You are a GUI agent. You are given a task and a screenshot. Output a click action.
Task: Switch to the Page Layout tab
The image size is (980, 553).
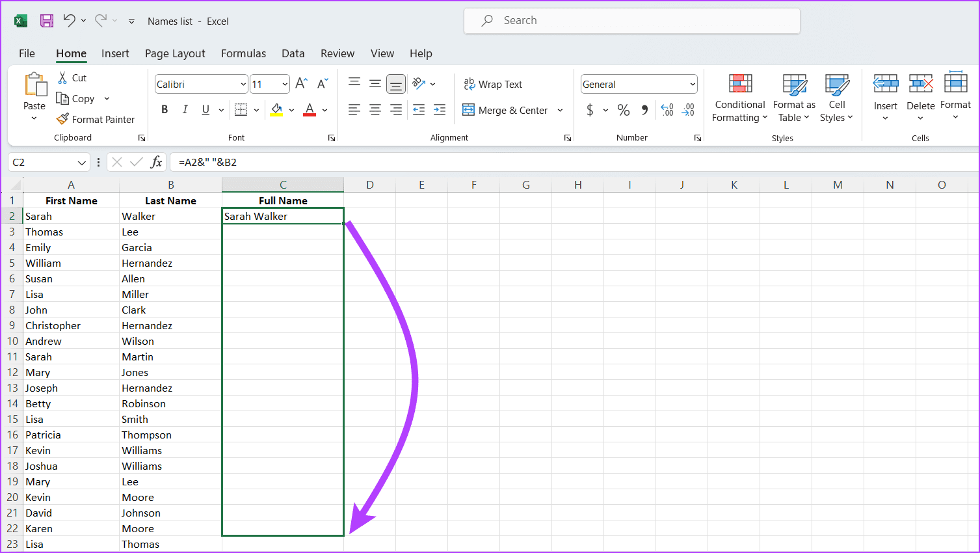pos(175,53)
